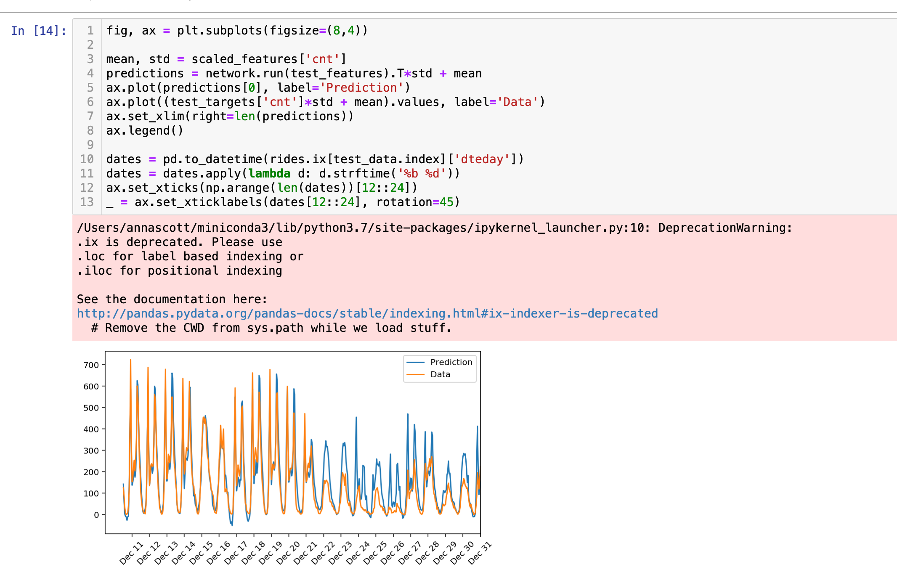
Task: Click the In [14] cell prompt
Action: coord(38,31)
